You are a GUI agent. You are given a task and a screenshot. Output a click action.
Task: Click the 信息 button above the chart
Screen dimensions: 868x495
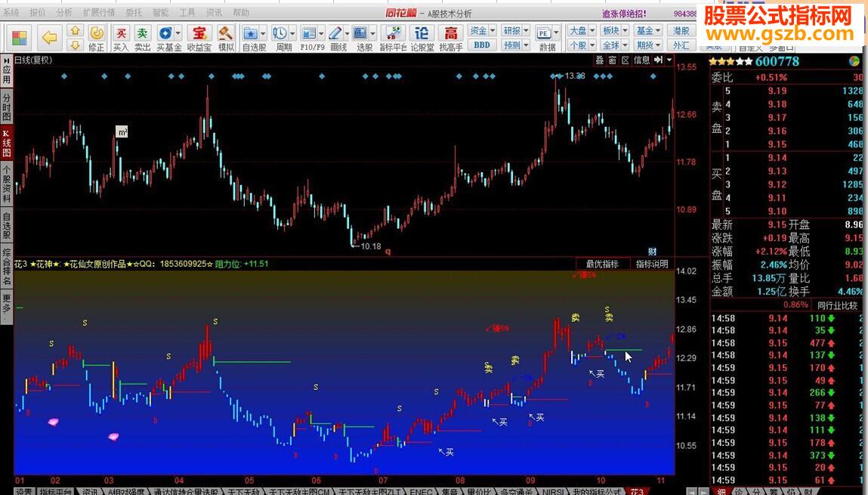coord(641,60)
